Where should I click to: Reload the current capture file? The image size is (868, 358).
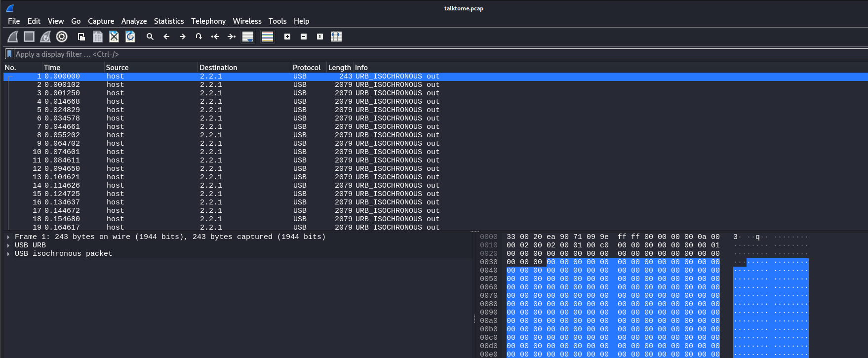(130, 37)
